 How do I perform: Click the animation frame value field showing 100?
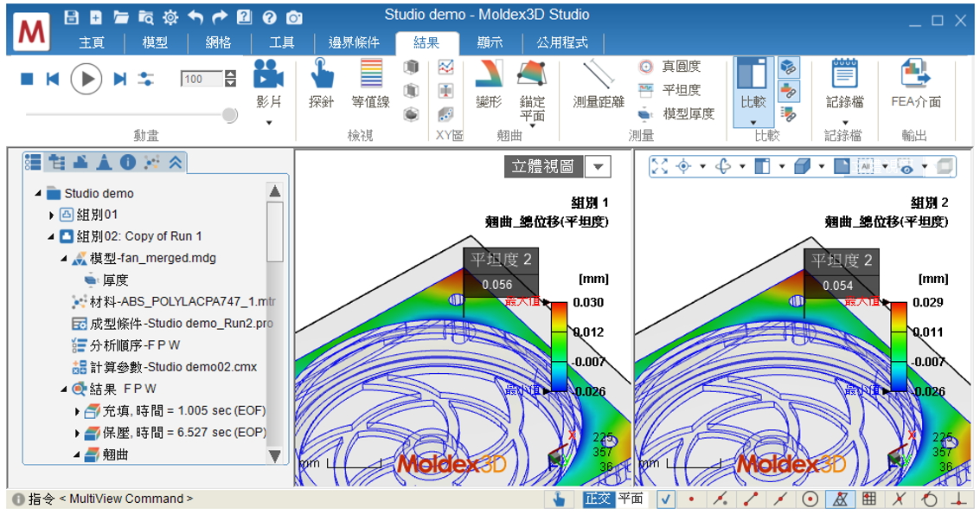202,79
